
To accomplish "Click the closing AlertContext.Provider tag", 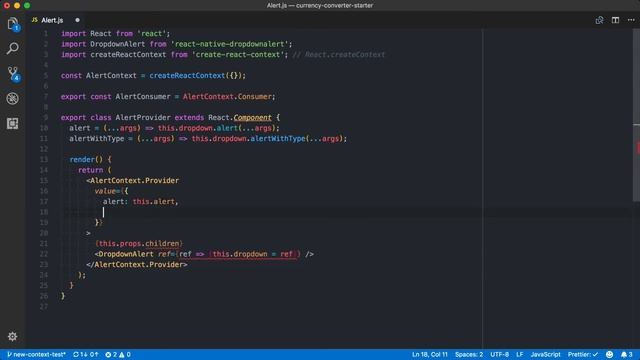I will [137, 264].
